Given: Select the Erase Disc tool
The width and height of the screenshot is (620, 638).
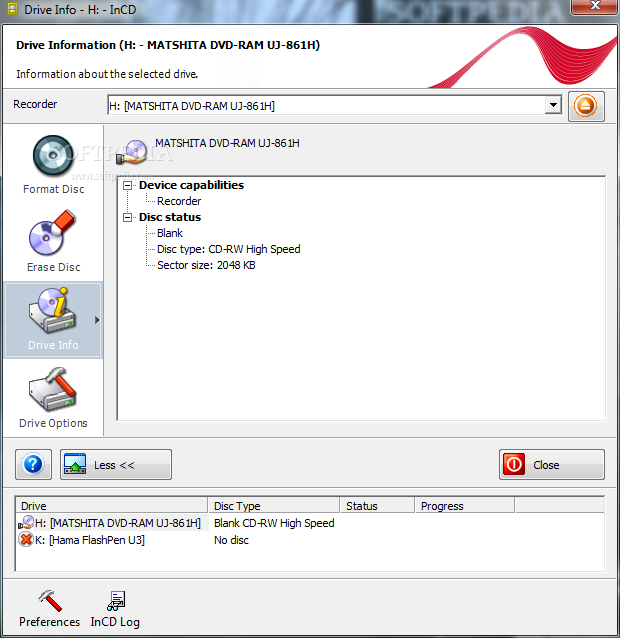Looking at the screenshot, I should click(x=53, y=241).
